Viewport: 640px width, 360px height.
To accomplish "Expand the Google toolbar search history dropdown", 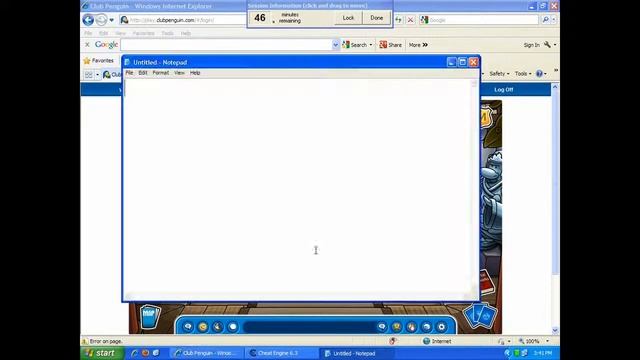I will coord(336,45).
